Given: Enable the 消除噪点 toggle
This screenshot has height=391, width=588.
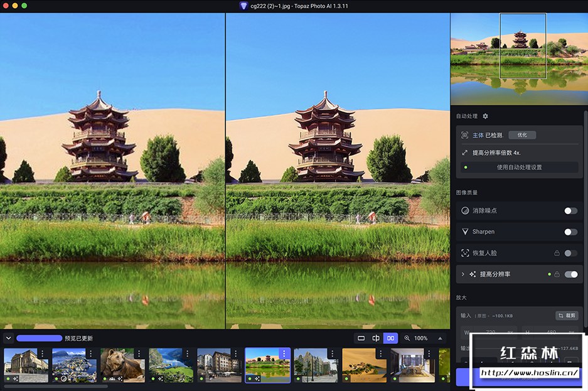Looking at the screenshot, I should click(x=570, y=211).
